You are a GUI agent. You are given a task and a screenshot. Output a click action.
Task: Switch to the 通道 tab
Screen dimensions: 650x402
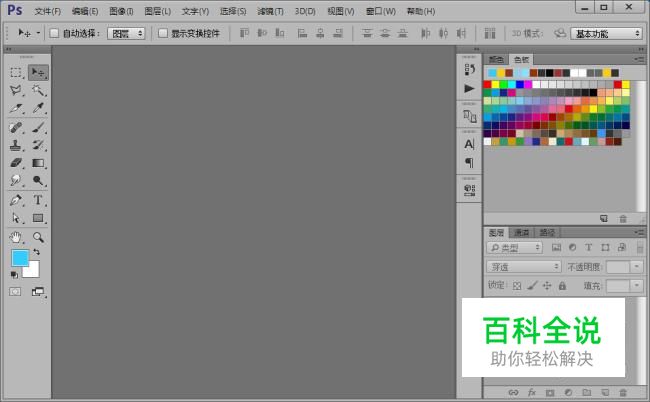522,232
